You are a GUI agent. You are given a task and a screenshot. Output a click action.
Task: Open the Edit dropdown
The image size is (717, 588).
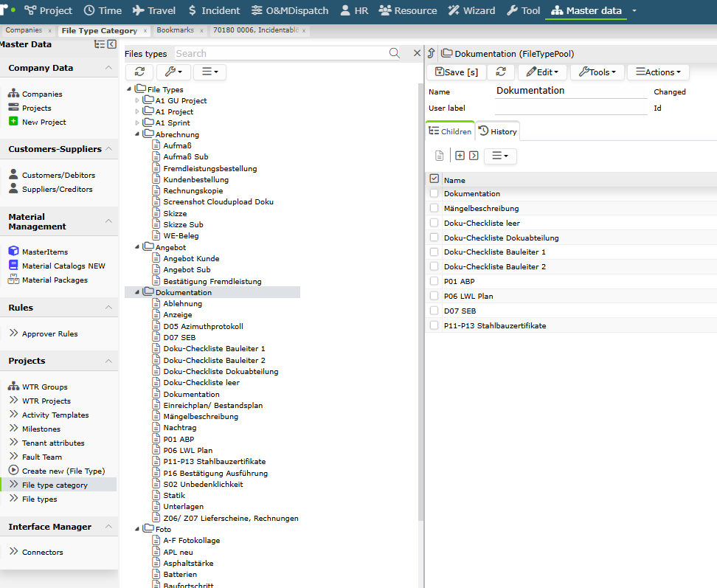click(x=542, y=72)
